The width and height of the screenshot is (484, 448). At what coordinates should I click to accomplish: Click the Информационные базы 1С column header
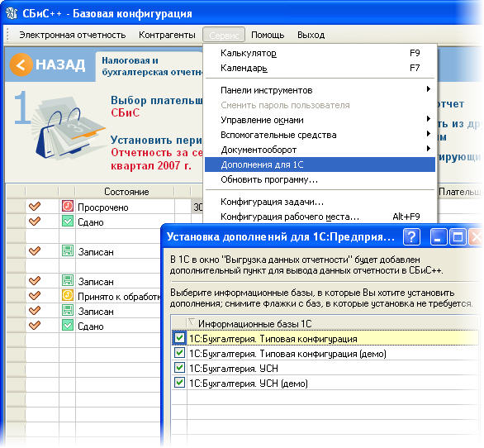[x=255, y=324]
